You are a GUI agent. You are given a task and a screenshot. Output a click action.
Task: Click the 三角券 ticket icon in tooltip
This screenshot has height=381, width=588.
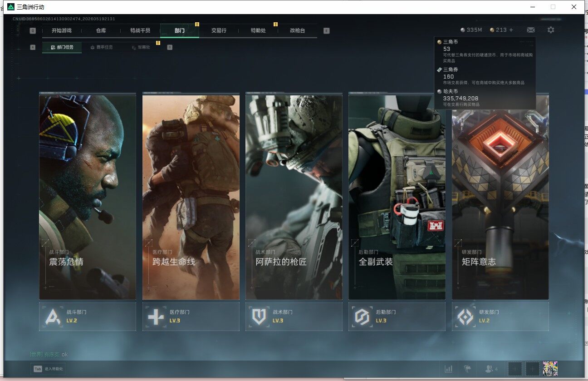click(440, 69)
